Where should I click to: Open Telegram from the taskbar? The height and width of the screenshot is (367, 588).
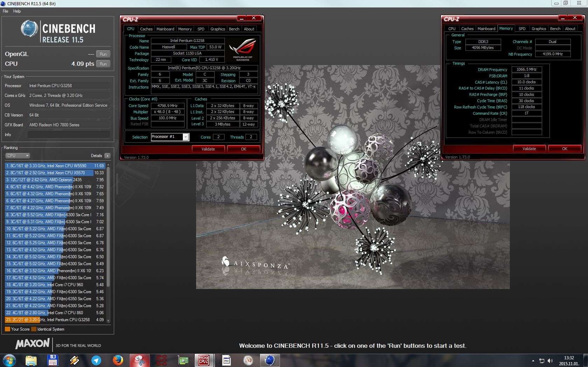(96, 360)
